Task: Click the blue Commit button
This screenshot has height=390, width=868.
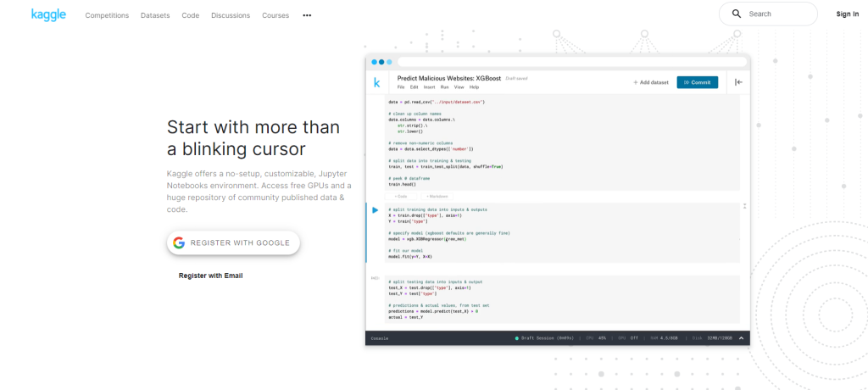Action: [x=697, y=82]
